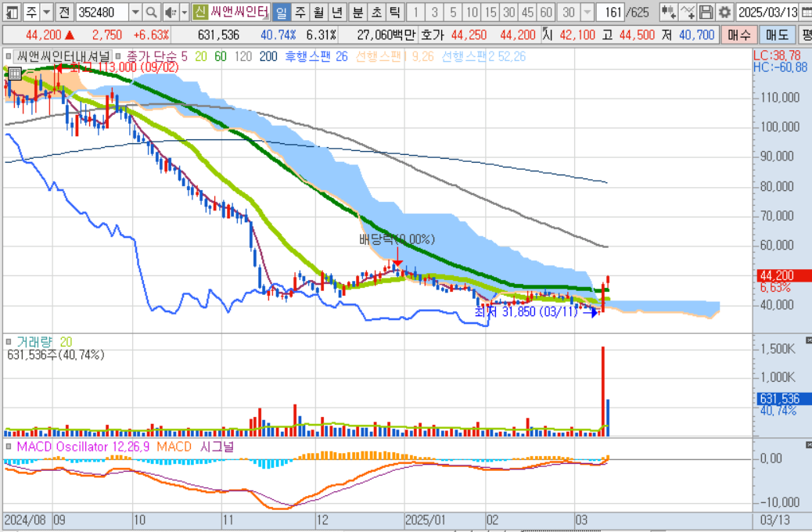Image resolution: width=812 pixels, height=532 pixels.
Task: Select the 5 interval button
Action: click(x=453, y=12)
